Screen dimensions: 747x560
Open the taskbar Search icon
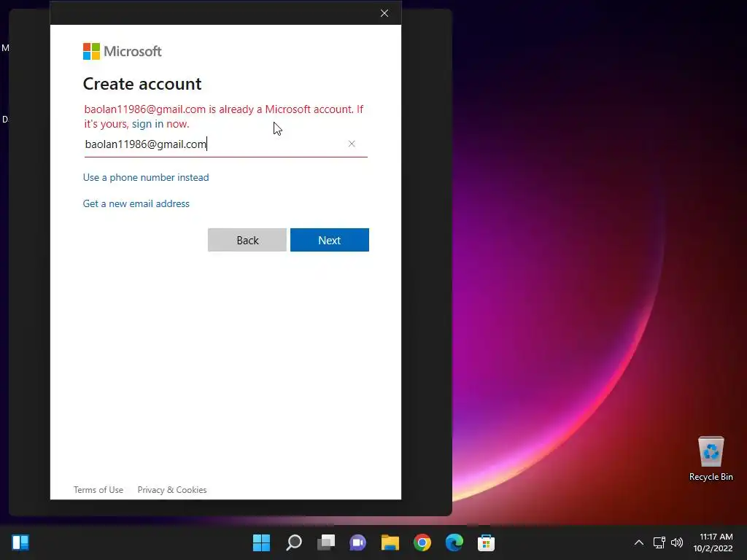(x=294, y=542)
